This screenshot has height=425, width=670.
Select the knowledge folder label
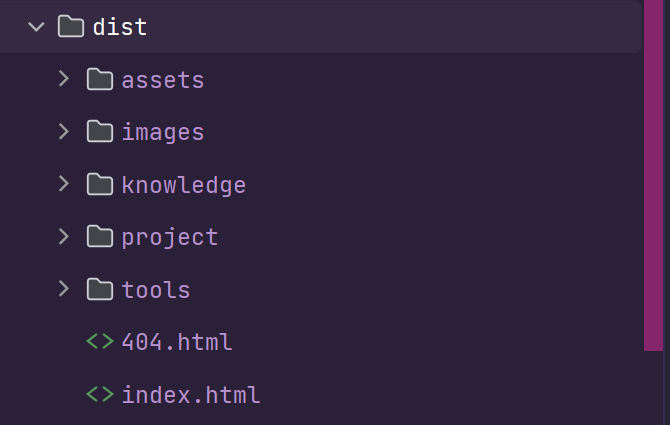(184, 185)
